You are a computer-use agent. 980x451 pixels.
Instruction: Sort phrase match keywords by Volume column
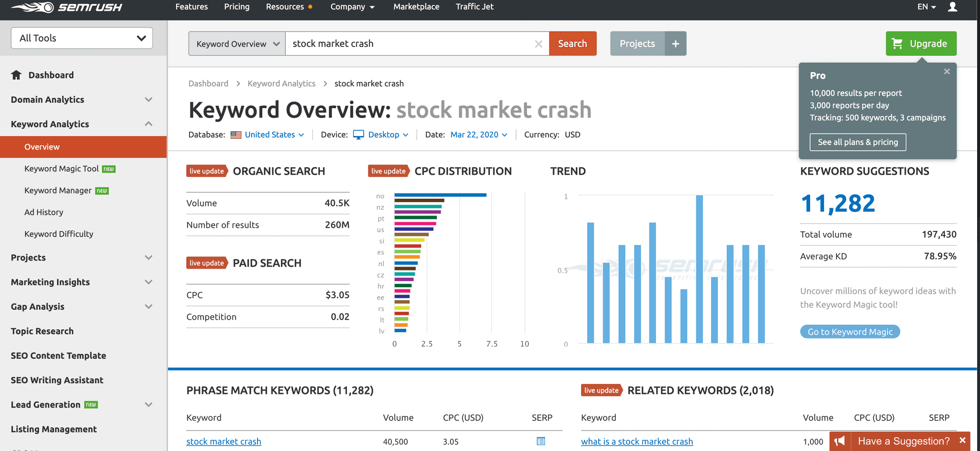point(398,417)
